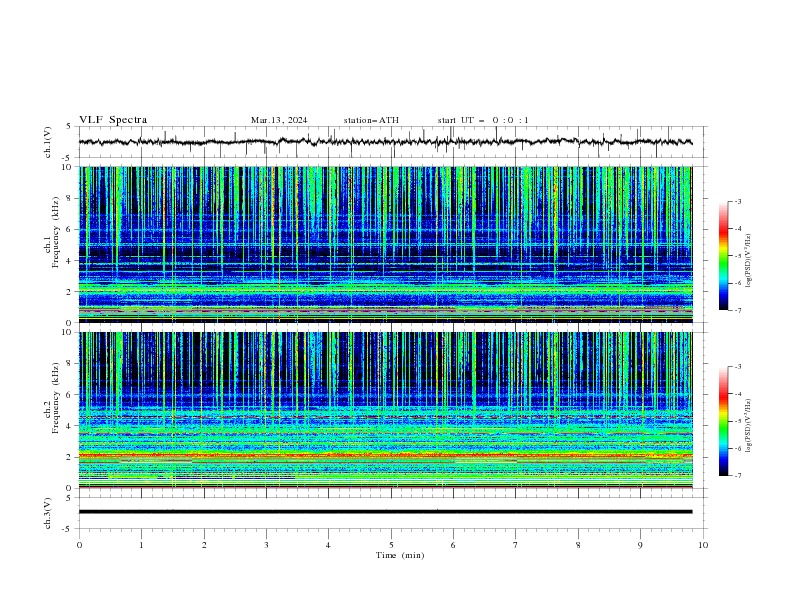
Task: Click the ch.1 spectrogram panel
Action: tap(386, 244)
